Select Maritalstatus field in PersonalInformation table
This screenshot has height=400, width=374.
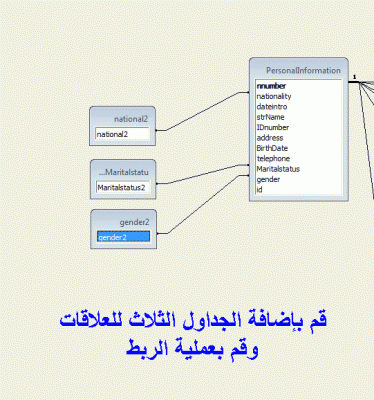pos(298,169)
